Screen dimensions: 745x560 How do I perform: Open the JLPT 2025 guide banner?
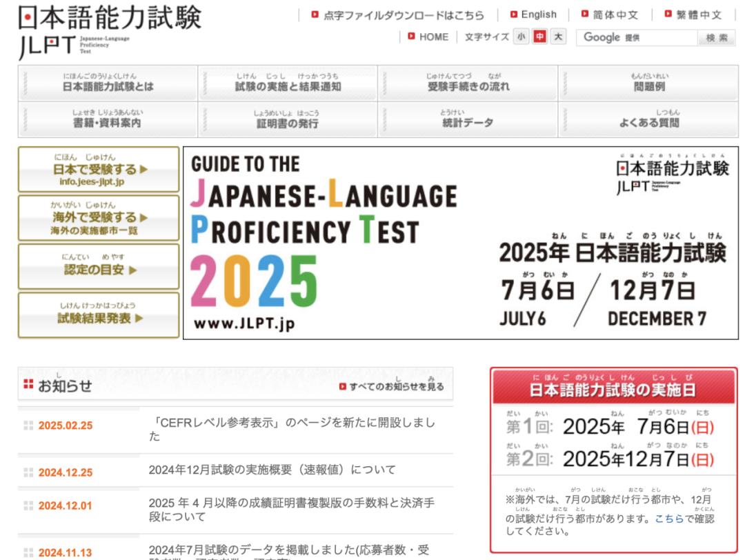[x=461, y=243]
